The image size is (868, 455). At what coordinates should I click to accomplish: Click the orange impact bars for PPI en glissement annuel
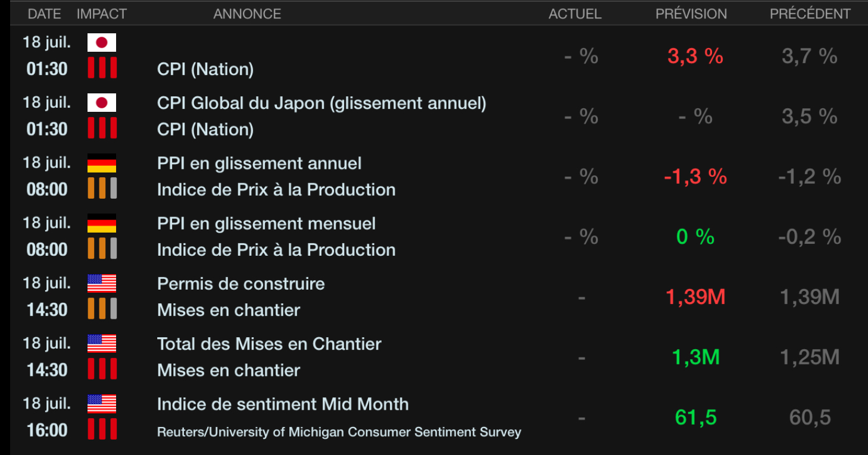click(102, 189)
